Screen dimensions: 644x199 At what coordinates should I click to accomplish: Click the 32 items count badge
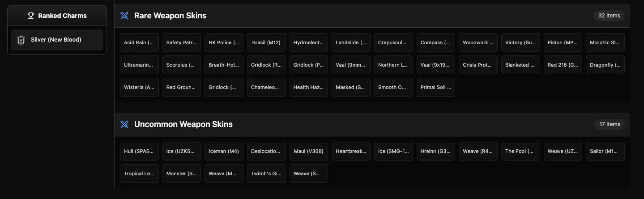609,16
